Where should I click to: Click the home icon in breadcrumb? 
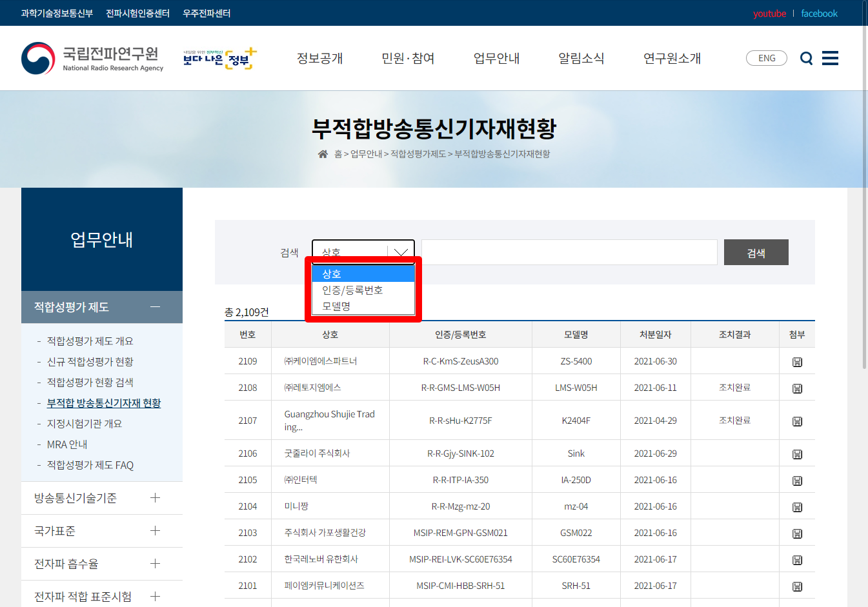click(x=323, y=154)
